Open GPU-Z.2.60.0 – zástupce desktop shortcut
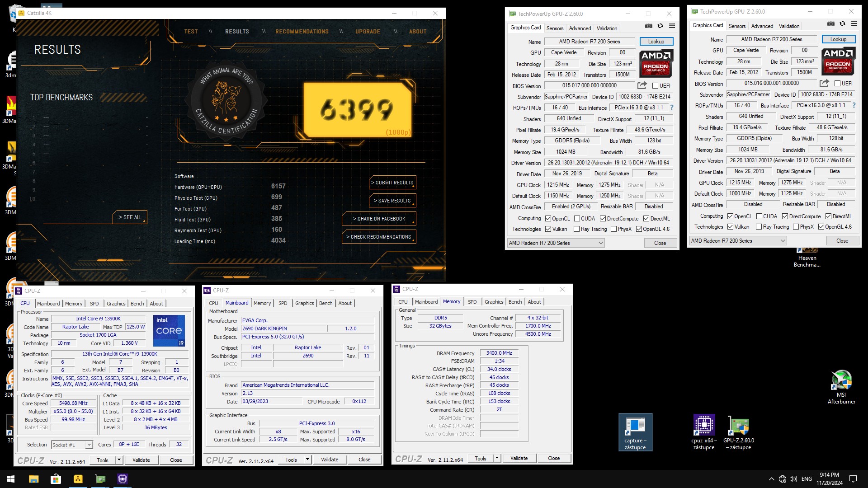868x488 pixels. [739, 432]
